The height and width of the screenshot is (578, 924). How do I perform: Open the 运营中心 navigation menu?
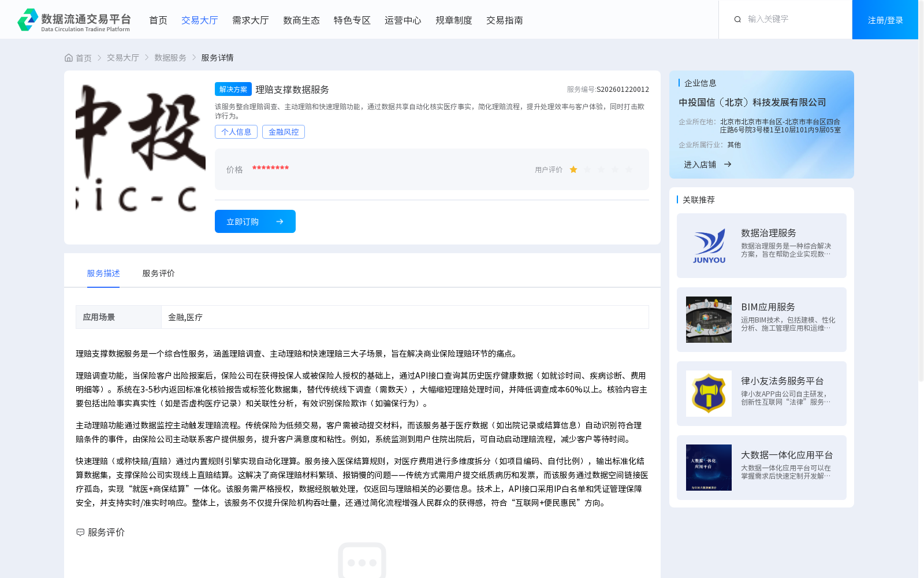coord(403,20)
